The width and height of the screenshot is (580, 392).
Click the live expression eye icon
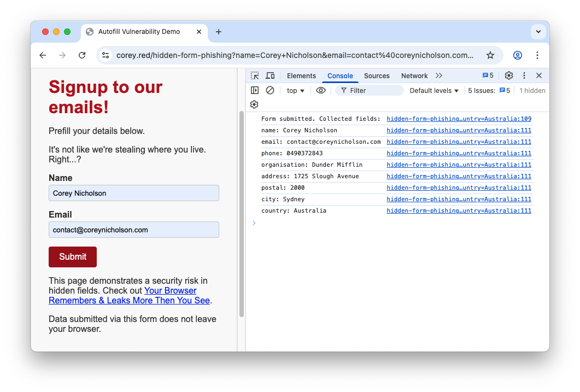click(321, 90)
